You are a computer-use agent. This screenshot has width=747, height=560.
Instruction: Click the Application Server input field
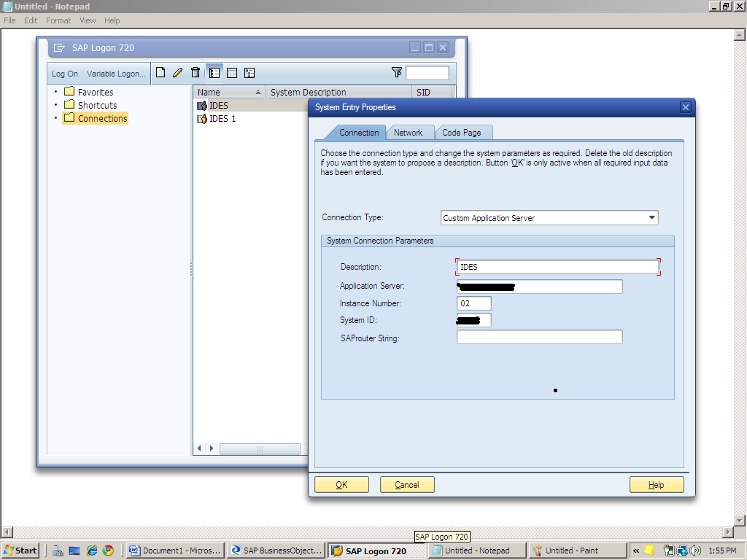(539, 287)
